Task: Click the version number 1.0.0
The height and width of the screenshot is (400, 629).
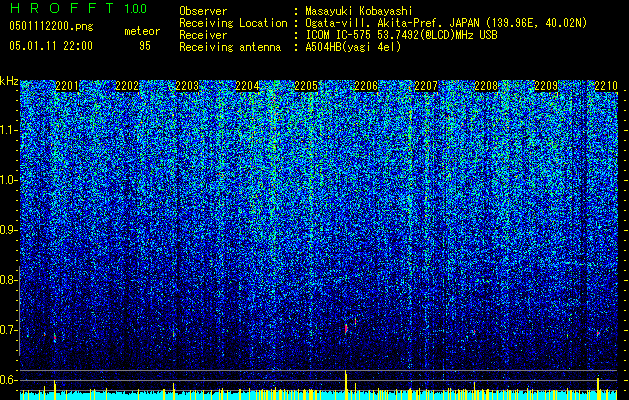Action: [x=135, y=9]
